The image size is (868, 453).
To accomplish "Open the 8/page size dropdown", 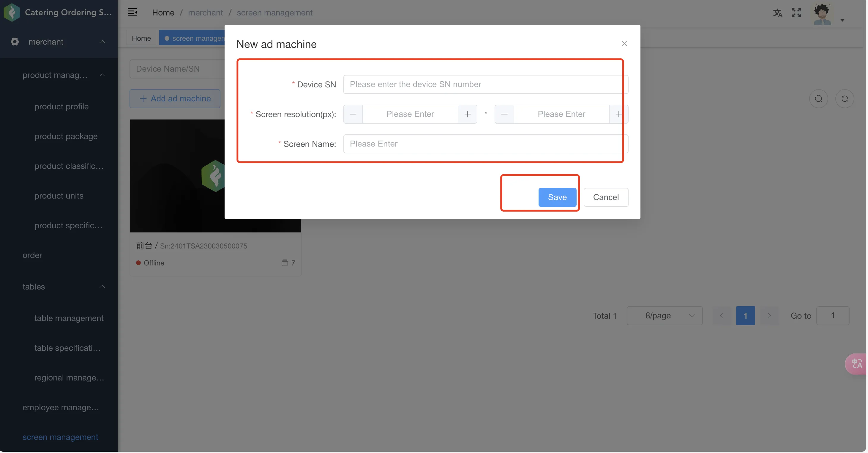I will pos(665,316).
